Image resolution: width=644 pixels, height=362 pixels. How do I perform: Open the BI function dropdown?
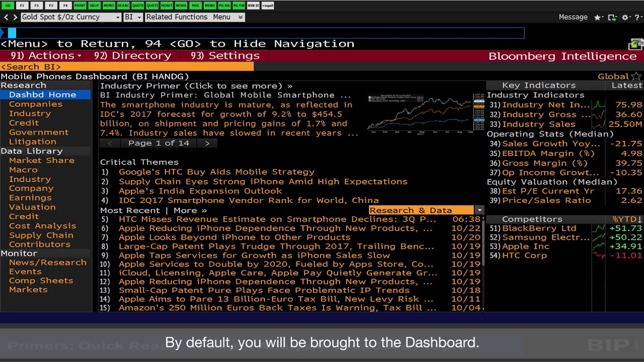[x=133, y=17]
